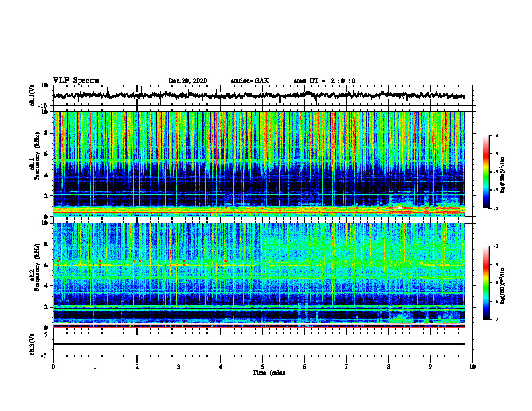
Task: Click the '10' tick on the time axis
Action: pos(472,367)
